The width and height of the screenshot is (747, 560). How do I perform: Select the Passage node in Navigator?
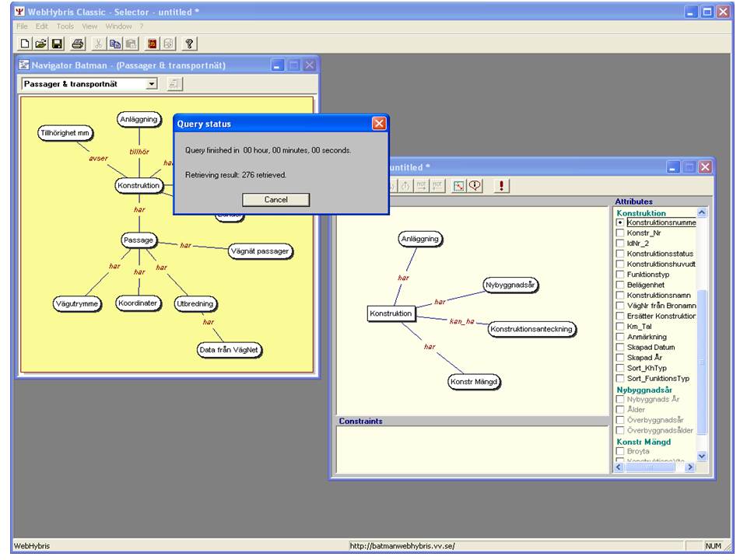(139, 240)
